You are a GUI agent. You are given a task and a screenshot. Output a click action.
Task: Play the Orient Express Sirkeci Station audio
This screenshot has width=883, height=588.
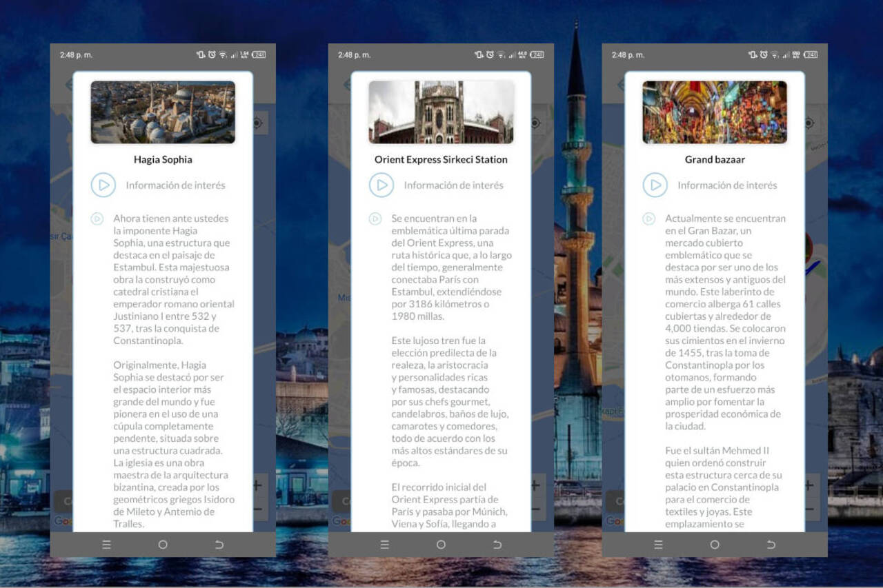pos(381,185)
